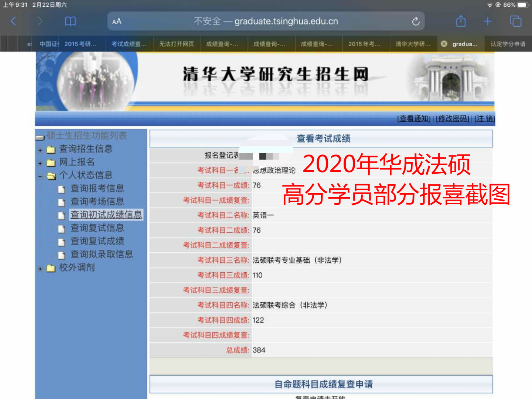Click 法硕联考专业基础（非法学） subject name
532x399 pixels.
click(297, 260)
